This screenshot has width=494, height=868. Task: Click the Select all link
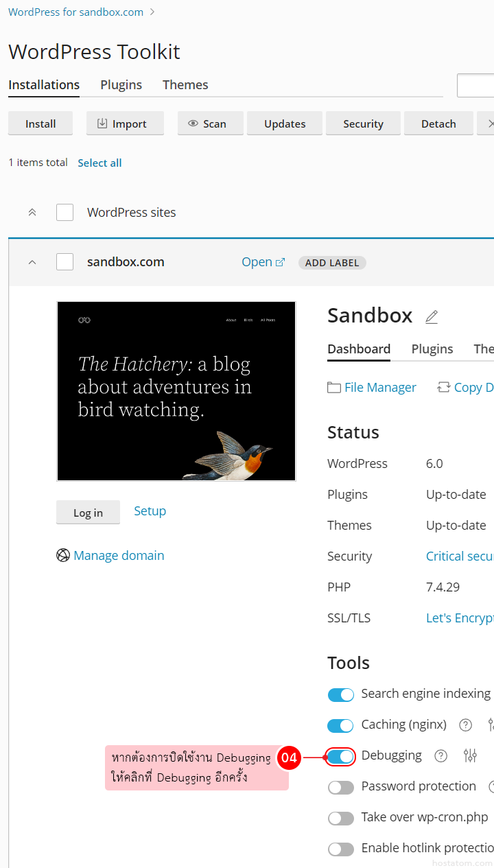(x=99, y=163)
